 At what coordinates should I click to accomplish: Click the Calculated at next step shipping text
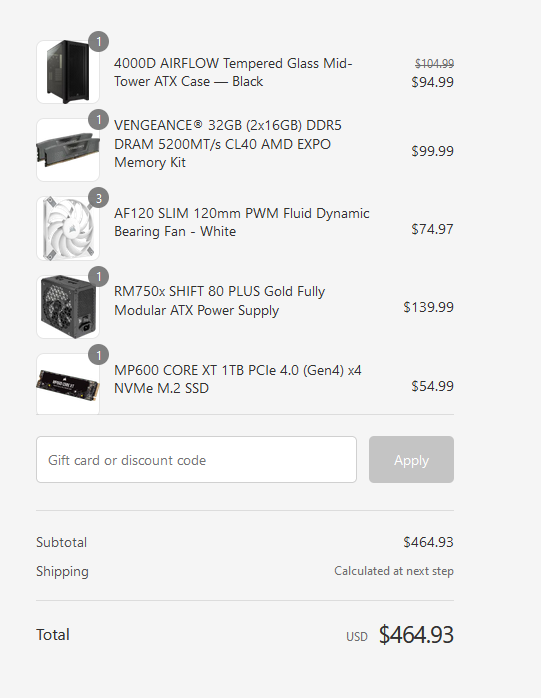click(394, 571)
